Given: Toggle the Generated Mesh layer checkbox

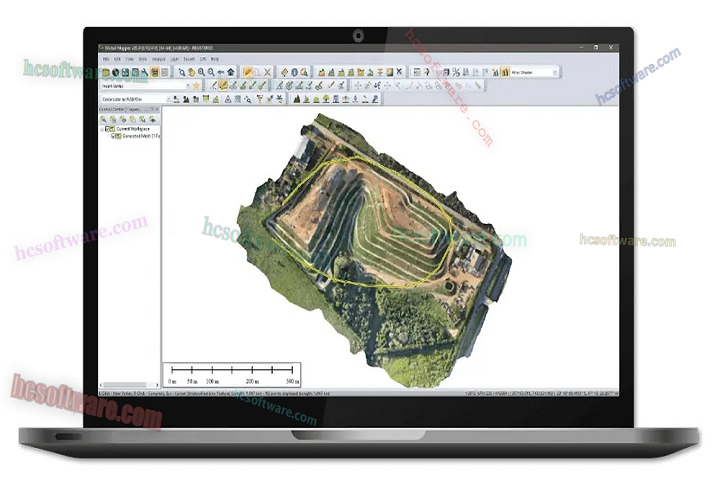Looking at the screenshot, I should point(113,136).
